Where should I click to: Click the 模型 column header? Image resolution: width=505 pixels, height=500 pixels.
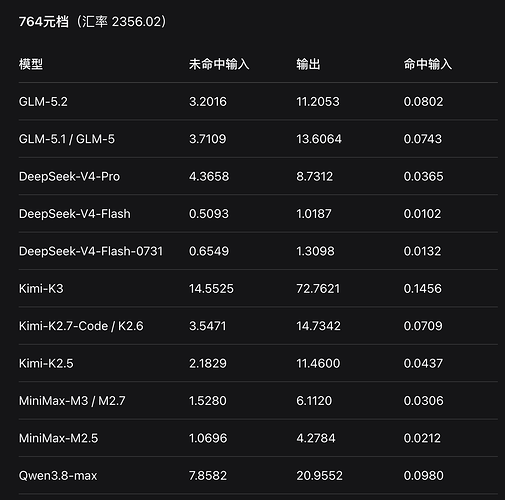click(31, 64)
